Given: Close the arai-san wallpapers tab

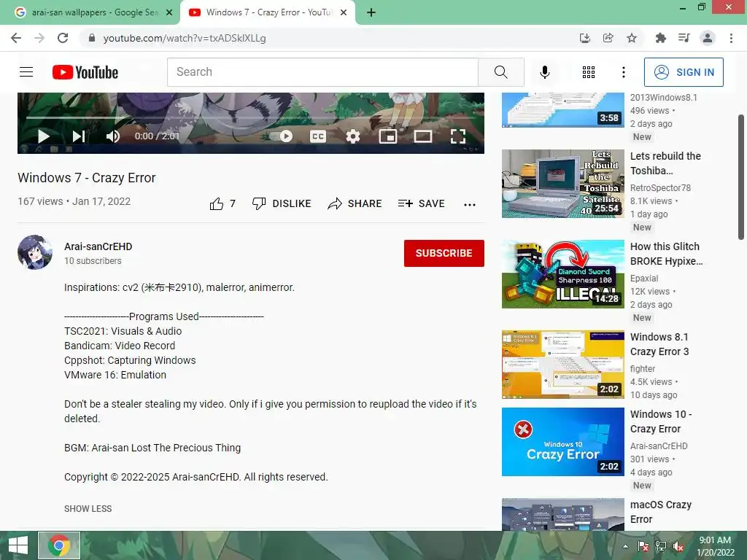Looking at the screenshot, I should pyautogui.click(x=169, y=12).
